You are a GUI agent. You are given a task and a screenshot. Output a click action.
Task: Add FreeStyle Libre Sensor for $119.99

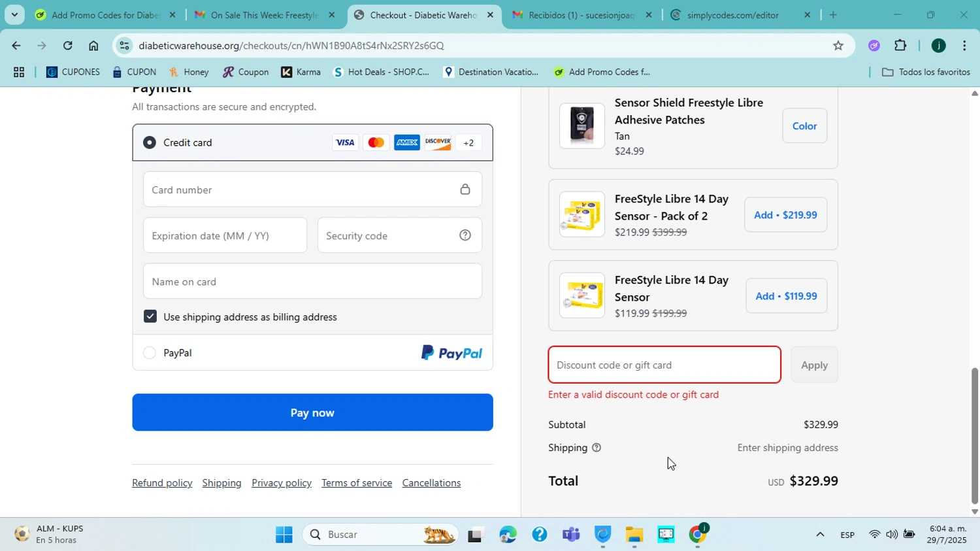(x=786, y=296)
